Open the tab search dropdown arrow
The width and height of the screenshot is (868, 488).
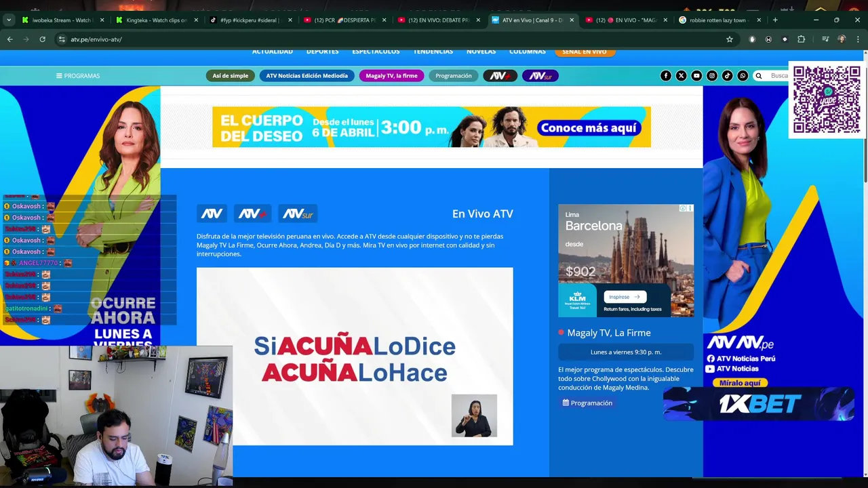(9, 20)
